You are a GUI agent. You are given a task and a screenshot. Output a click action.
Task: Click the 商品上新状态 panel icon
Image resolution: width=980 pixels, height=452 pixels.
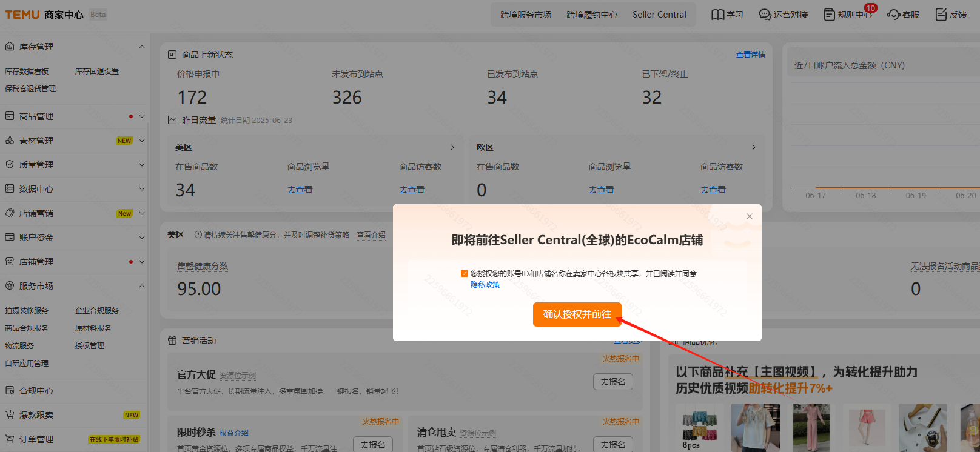coord(172,55)
